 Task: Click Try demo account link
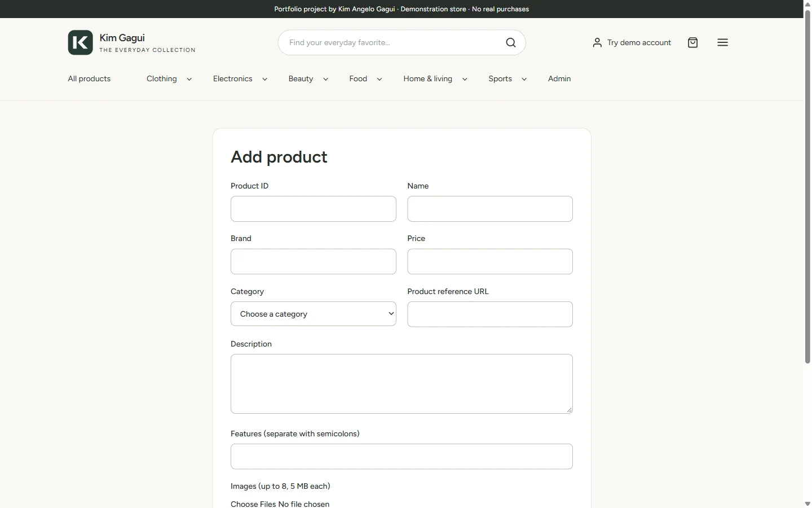coord(639,42)
